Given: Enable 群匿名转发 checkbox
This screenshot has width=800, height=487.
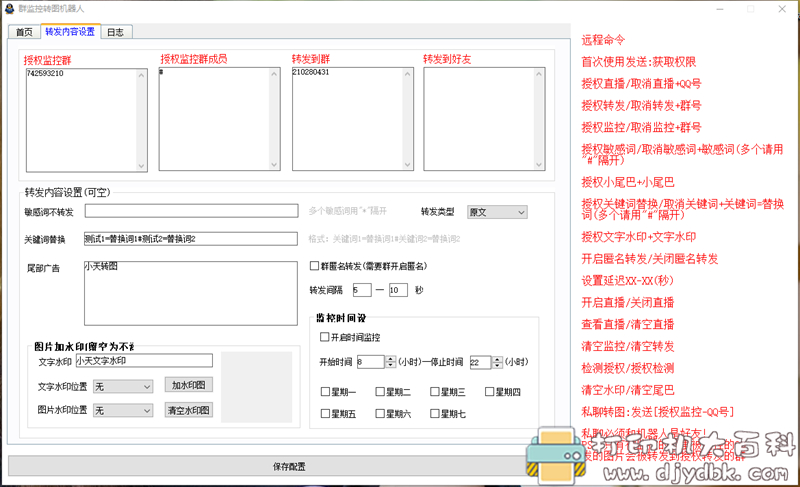Looking at the screenshot, I should click(x=315, y=266).
